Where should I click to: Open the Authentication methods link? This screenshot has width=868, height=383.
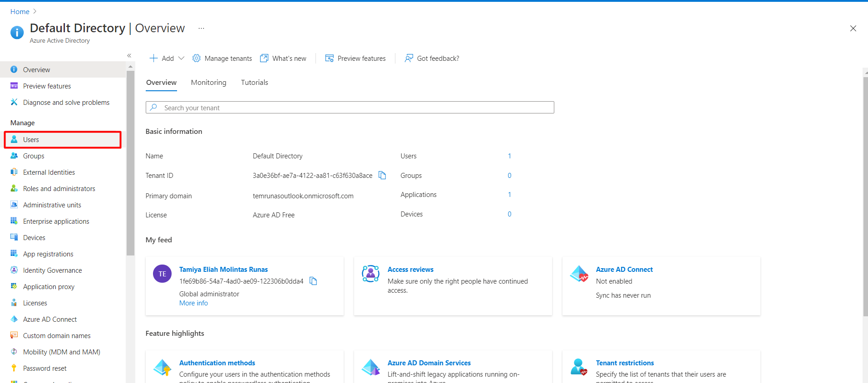pos(217,363)
